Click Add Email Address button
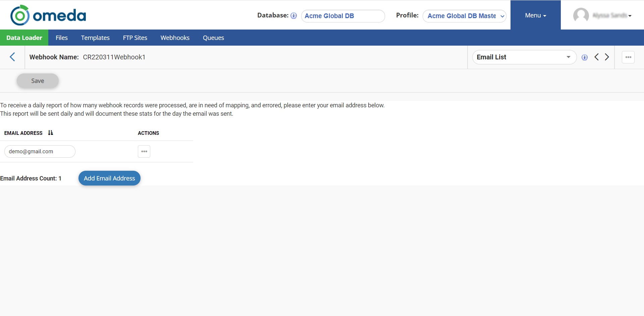644x316 pixels. (x=109, y=178)
